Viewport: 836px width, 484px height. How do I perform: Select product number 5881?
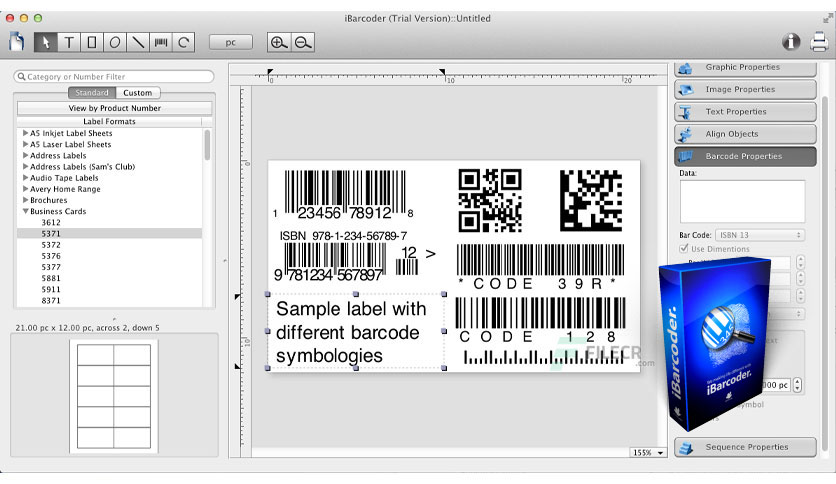pyautogui.click(x=109, y=278)
